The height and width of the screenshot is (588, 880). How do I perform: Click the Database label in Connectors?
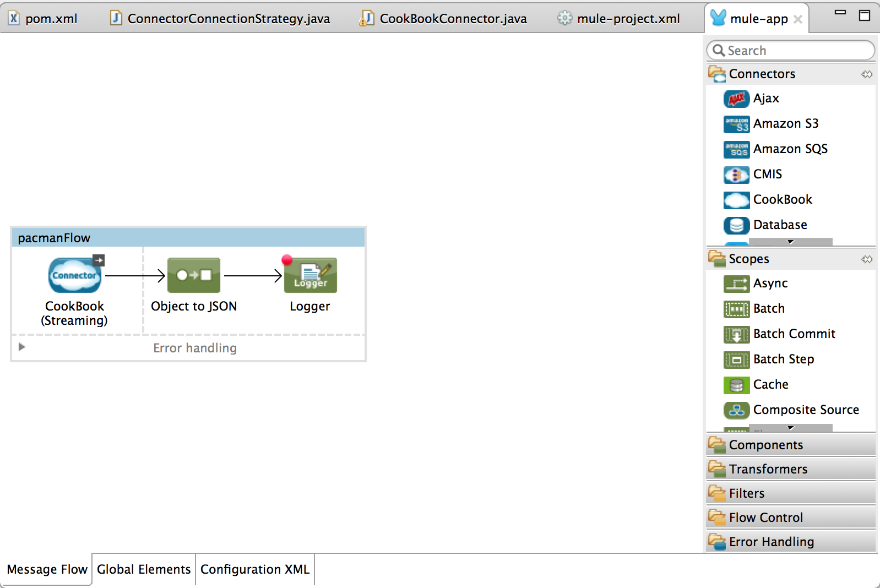point(780,225)
